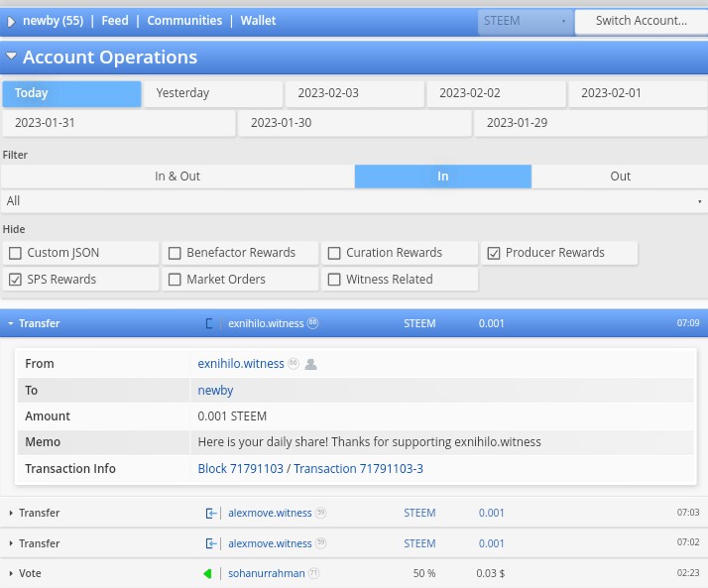Screen dimensions: 708x588
Task: Click the green vote triangle icon for sohanurrahman
Action: [207, 573]
